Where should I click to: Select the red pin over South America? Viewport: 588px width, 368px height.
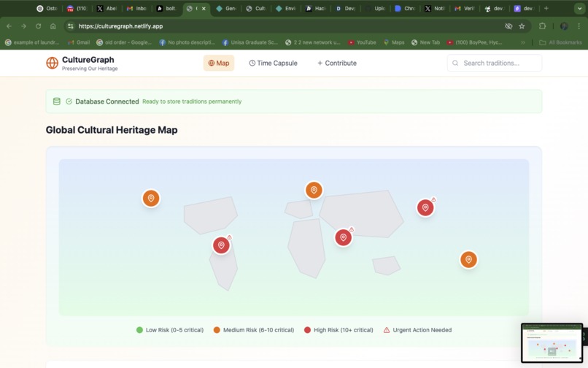221,245
